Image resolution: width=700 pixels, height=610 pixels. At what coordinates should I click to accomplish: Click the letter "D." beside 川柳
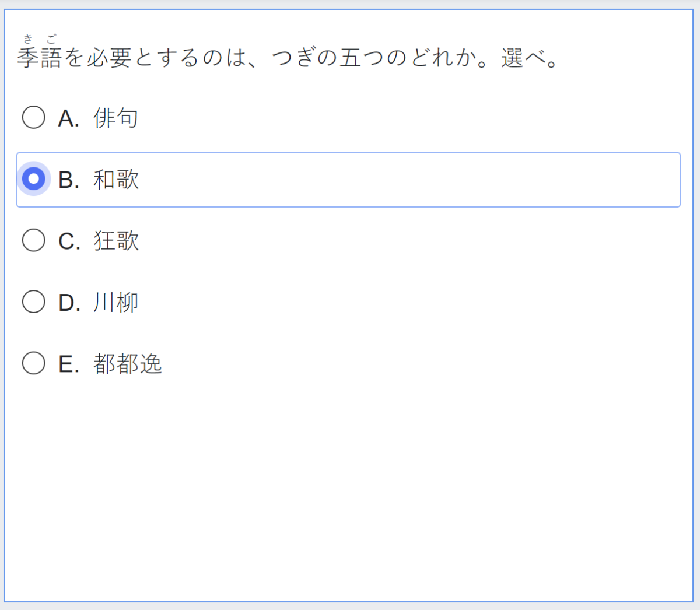click(x=69, y=303)
